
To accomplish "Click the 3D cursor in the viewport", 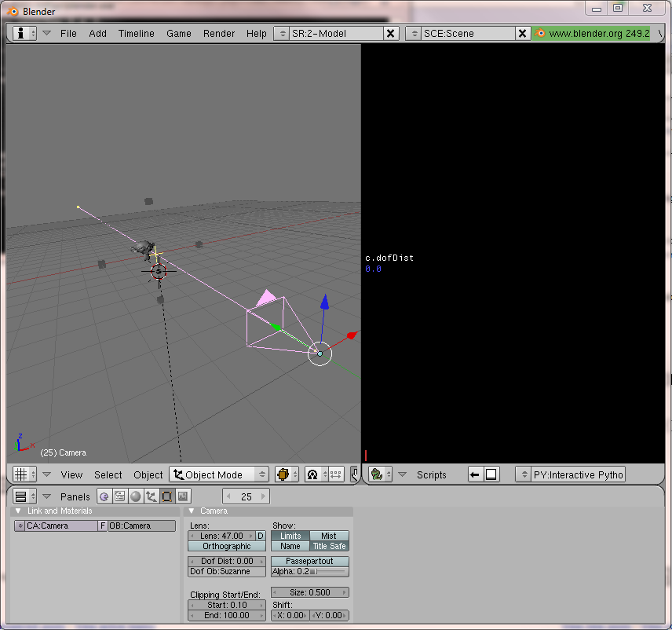I will pyautogui.click(x=159, y=272).
